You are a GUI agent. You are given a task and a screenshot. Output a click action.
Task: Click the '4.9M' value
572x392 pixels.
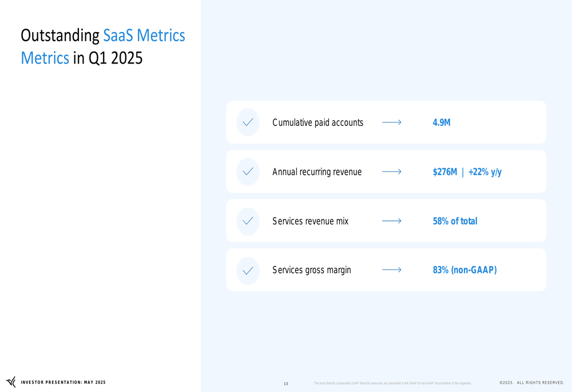[x=442, y=122]
